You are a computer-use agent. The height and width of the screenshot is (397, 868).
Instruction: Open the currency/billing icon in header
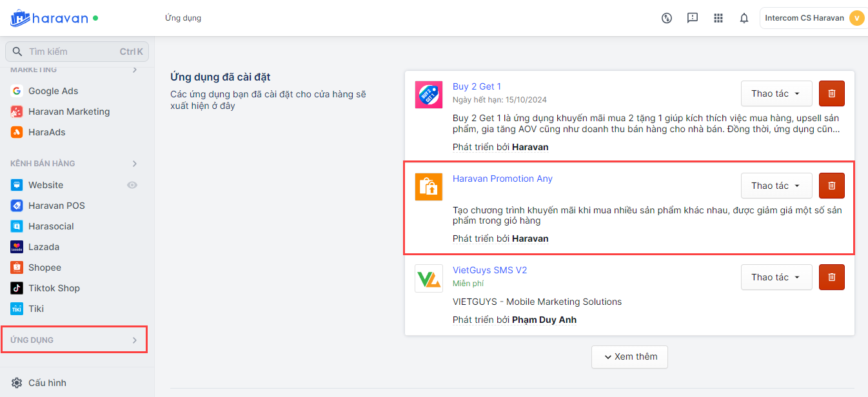point(667,18)
